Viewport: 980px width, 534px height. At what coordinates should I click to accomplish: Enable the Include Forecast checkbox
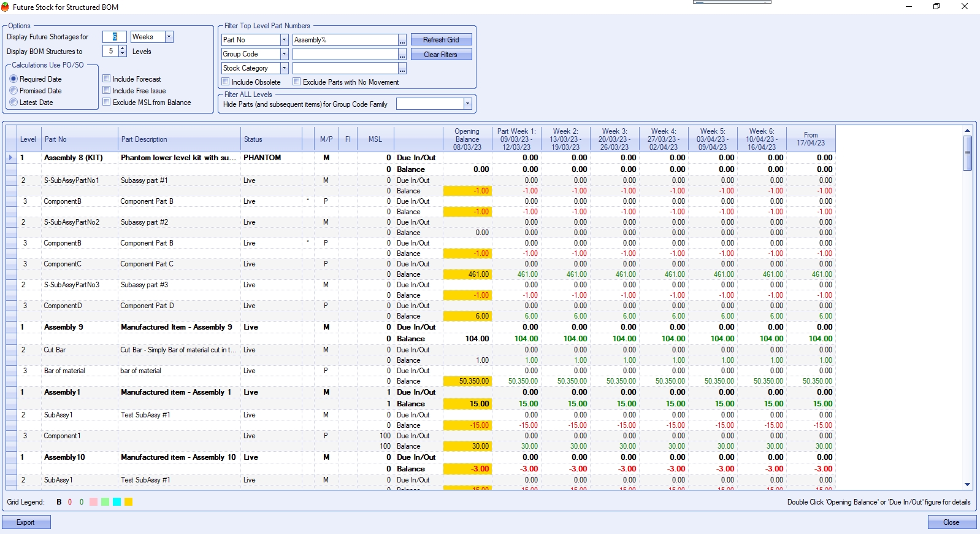[107, 79]
